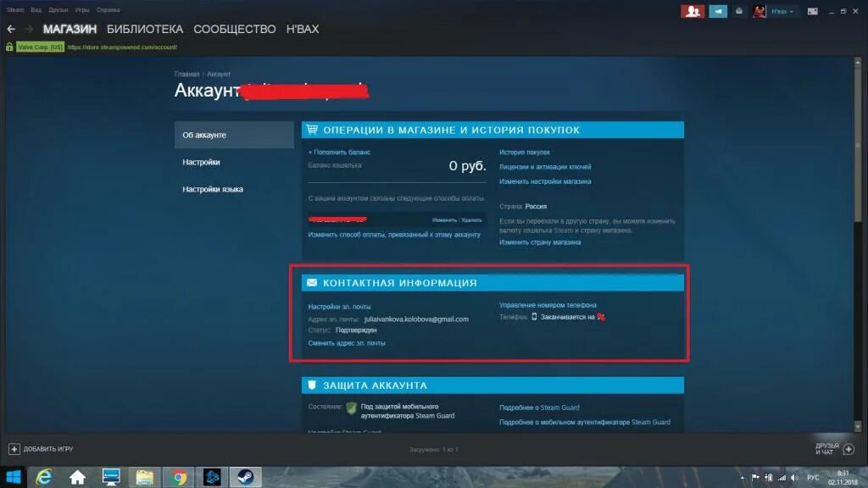Launch Internet Explorer from the taskbar

pyautogui.click(x=44, y=477)
